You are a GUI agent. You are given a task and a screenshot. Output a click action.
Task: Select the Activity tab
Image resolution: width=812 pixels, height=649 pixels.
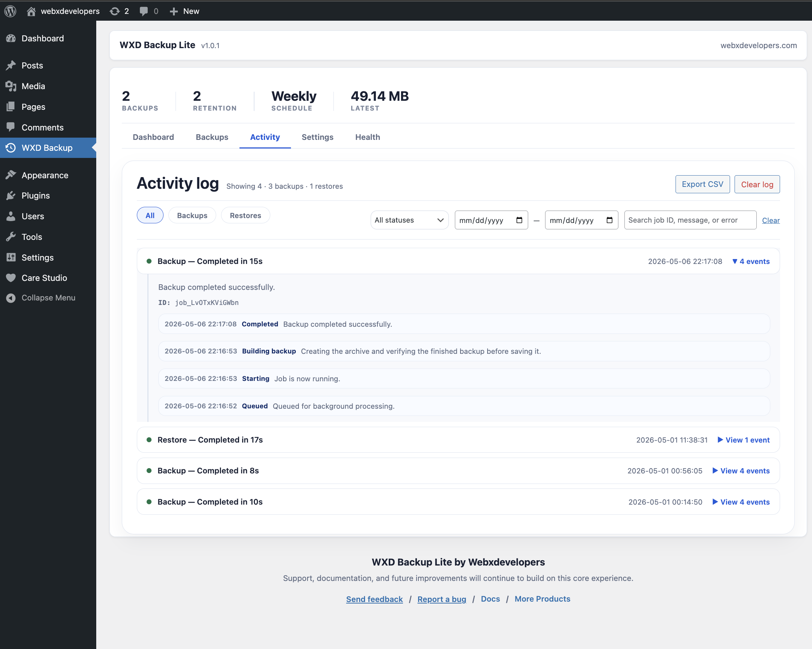265,137
